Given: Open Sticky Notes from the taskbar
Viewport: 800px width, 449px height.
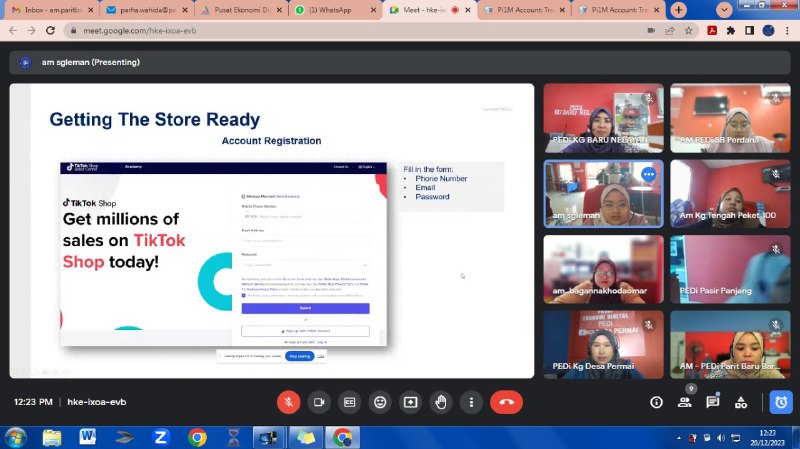Looking at the screenshot, I should pos(306,437).
